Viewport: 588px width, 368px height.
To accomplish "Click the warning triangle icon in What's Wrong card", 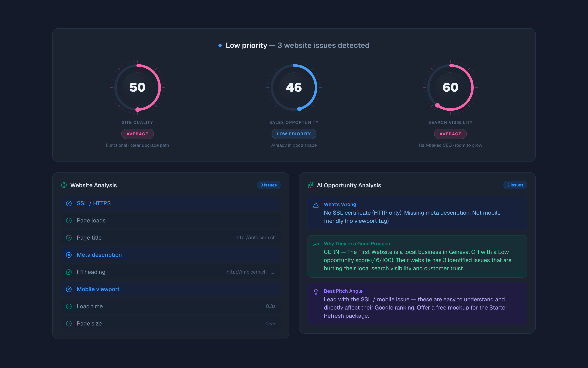I will [x=316, y=205].
